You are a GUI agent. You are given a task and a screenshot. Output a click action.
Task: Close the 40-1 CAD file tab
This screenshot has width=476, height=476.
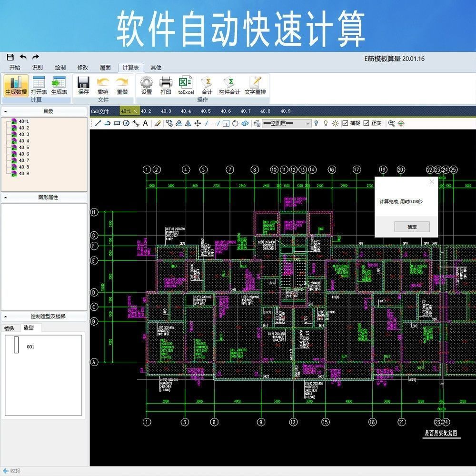tap(135, 111)
